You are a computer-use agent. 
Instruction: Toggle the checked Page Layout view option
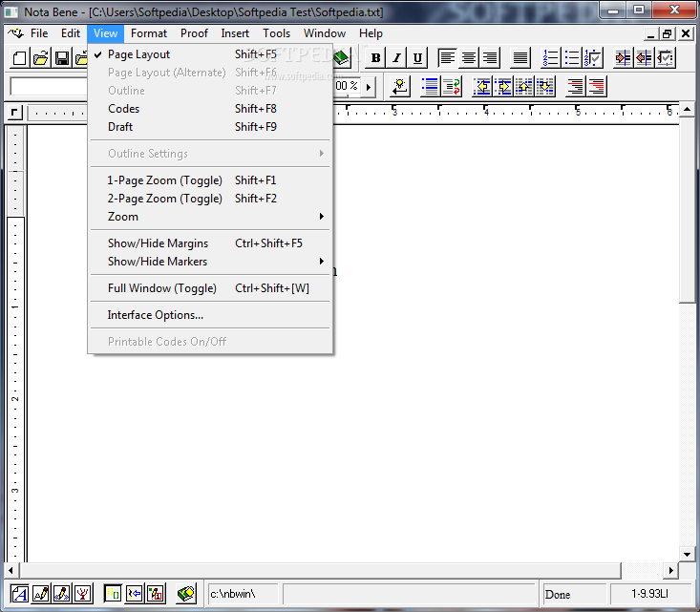138,54
